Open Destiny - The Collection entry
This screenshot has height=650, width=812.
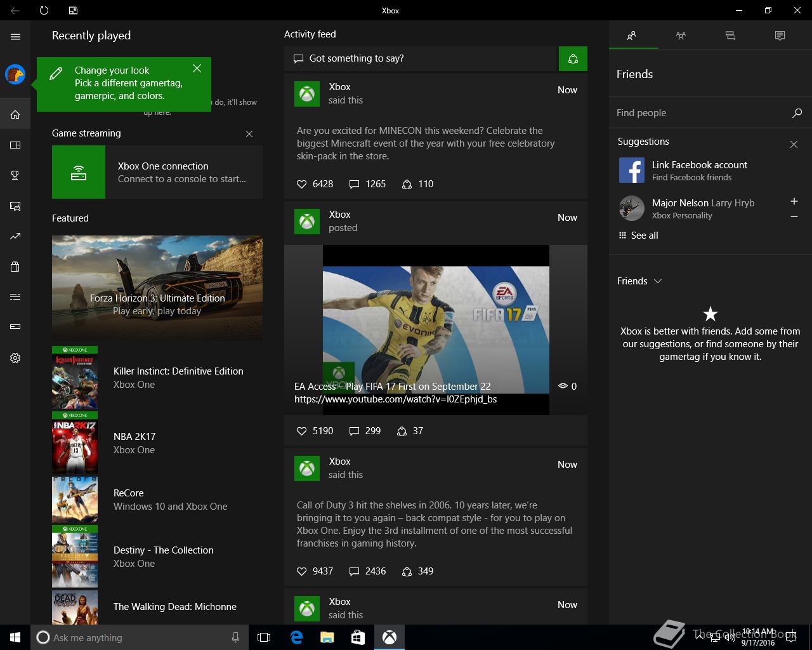[x=157, y=557]
